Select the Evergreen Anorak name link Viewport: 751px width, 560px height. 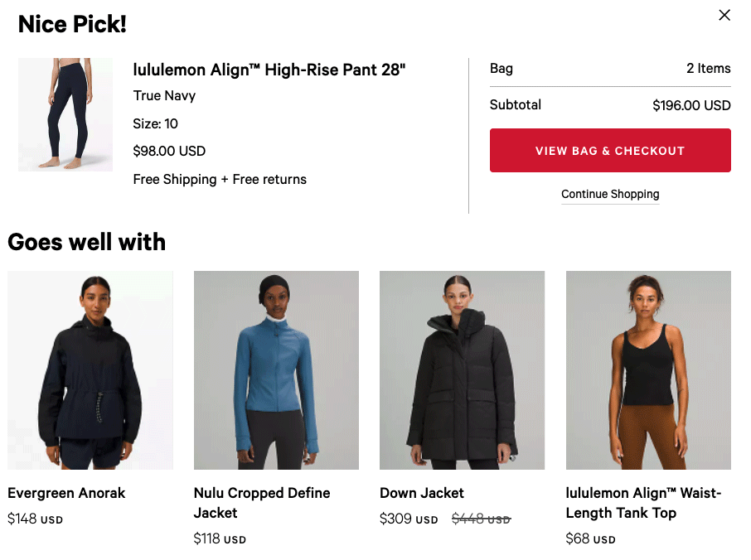pyautogui.click(x=66, y=493)
